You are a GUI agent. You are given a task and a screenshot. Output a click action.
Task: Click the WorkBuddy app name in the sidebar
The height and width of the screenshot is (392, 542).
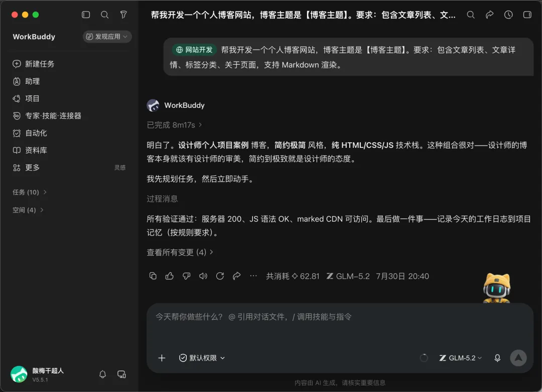pos(34,37)
